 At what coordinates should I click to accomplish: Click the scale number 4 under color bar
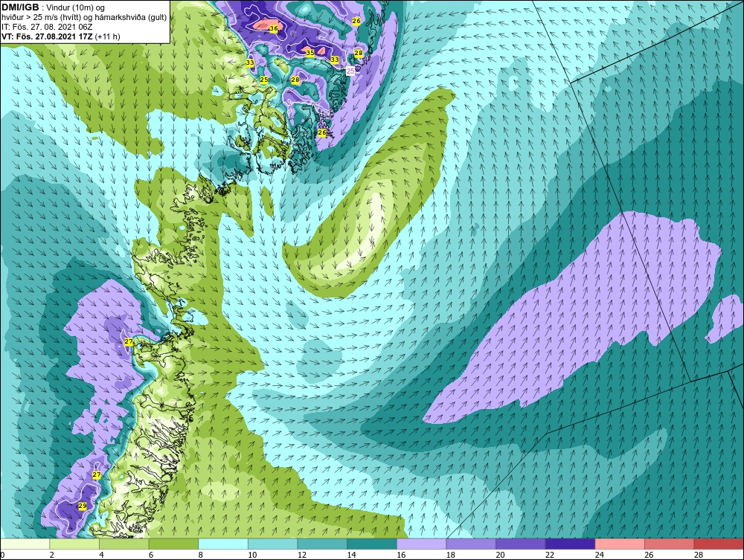tap(101, 555)
